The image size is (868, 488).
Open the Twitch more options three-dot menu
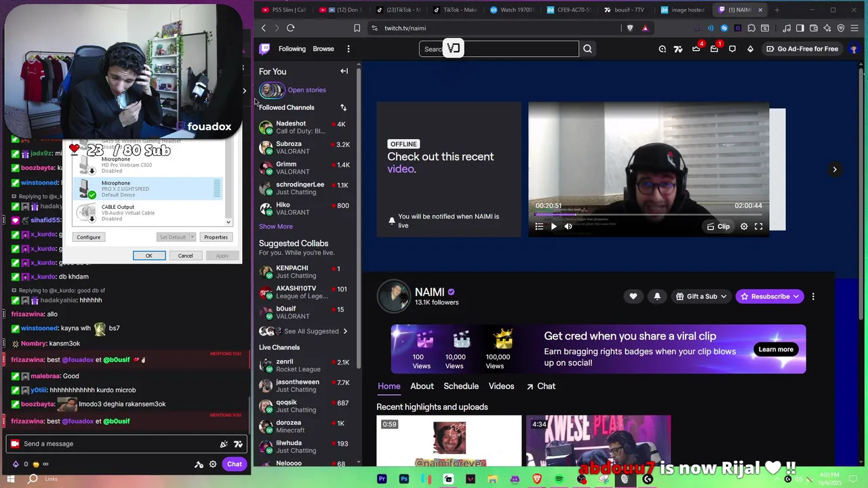pos(348,49)
